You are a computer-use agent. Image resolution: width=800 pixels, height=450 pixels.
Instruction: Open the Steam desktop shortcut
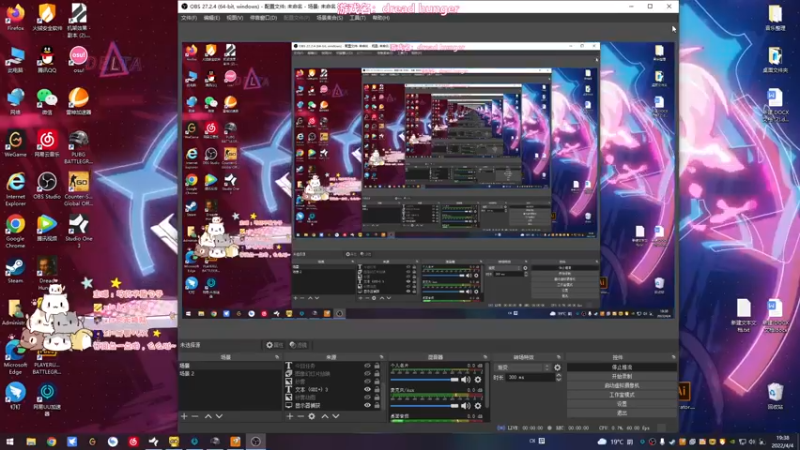click(x=15, y=271)
